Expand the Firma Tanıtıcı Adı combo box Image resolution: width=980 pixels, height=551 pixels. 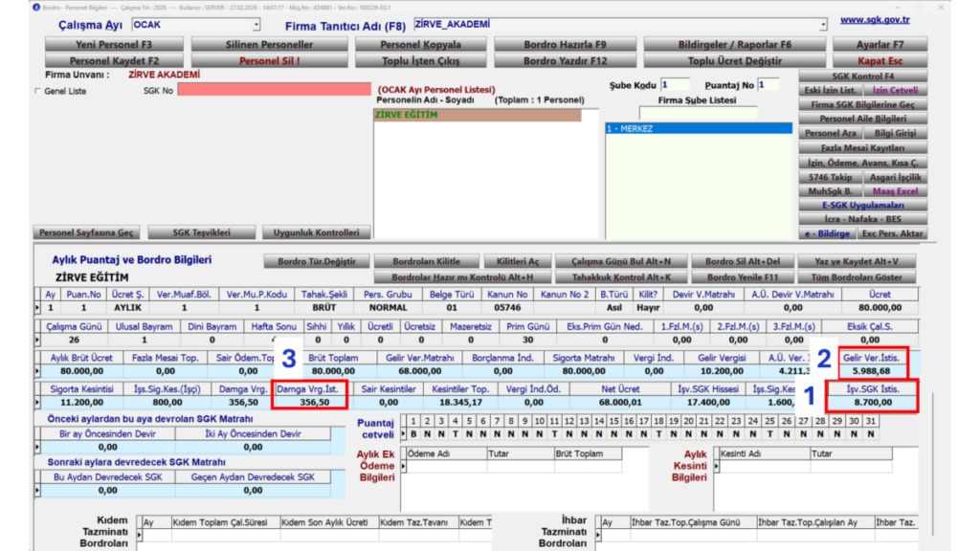823,25
